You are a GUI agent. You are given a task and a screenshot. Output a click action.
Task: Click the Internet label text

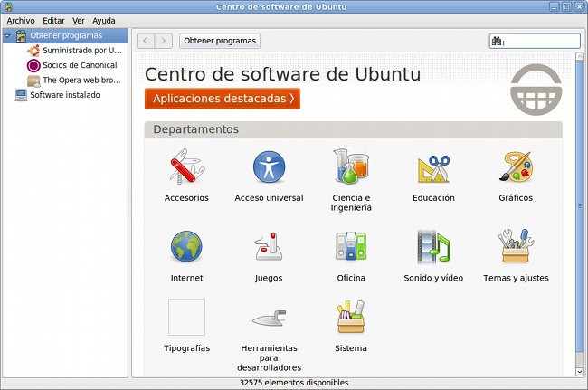(186, 278)
